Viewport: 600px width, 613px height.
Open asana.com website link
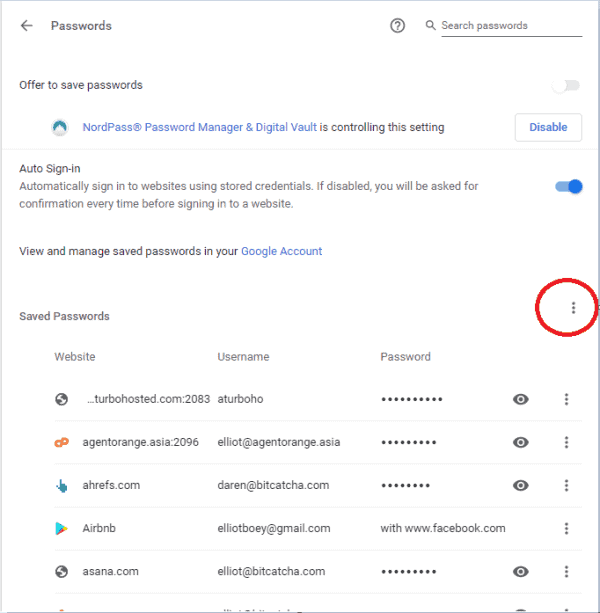(x=110, y=572)
